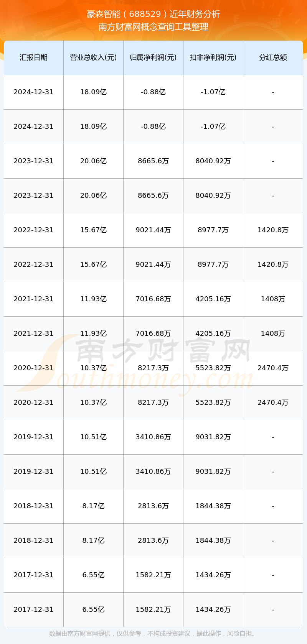Click the 豪森智能 (688529) 近年财务分析 title
This screenshot has width=307, height=644.
tap(153, 14)
